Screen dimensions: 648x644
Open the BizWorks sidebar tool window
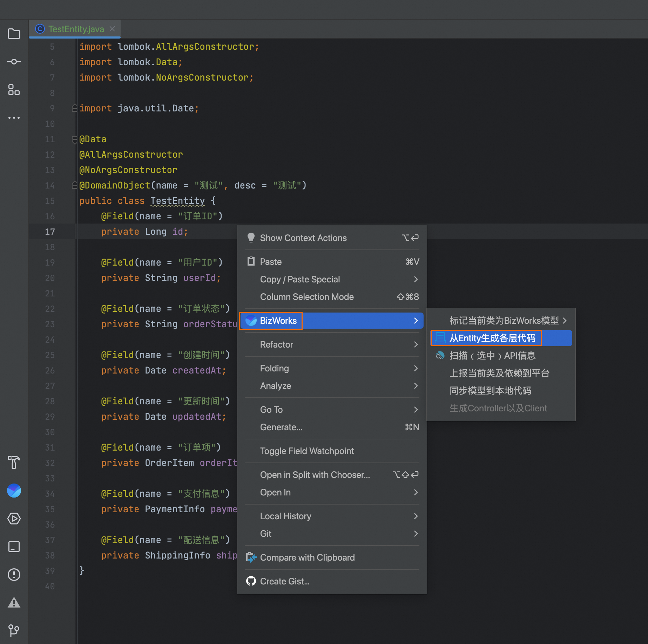click(14, 490)
